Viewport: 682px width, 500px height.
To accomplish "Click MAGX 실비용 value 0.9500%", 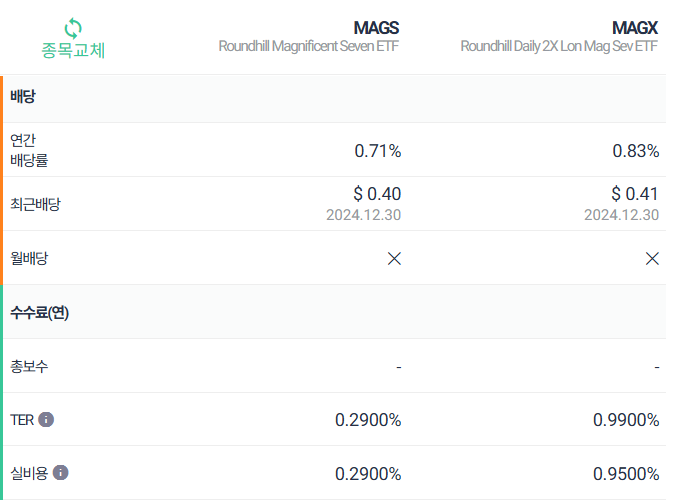I will pyautogui.click(x=626, y=474).
